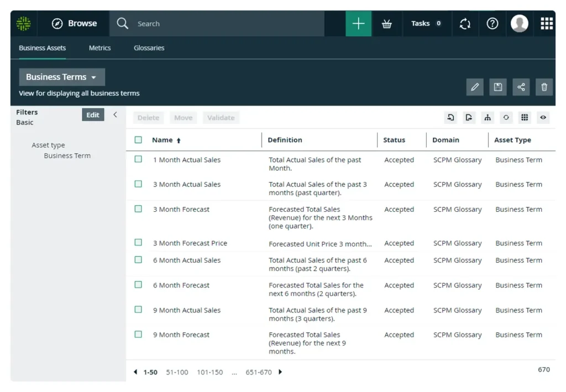This screenshot has width=566, height=392.
Task: Save the view with the floppy disk icon
Action: click(497, 87)
